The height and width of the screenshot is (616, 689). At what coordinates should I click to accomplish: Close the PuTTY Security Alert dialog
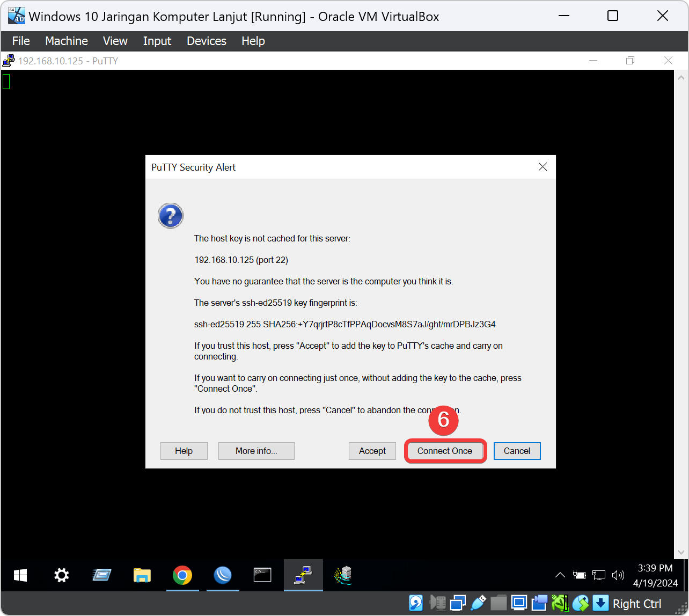(543, 167)
